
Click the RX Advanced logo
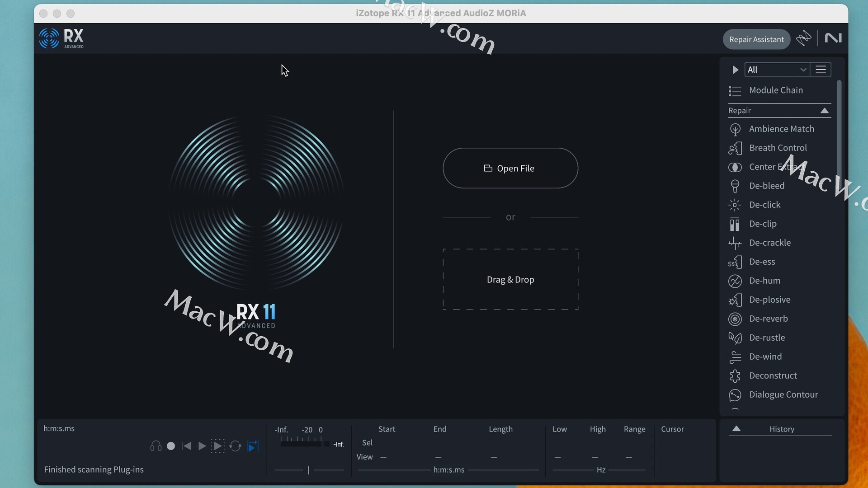click(x=61, y=38)
